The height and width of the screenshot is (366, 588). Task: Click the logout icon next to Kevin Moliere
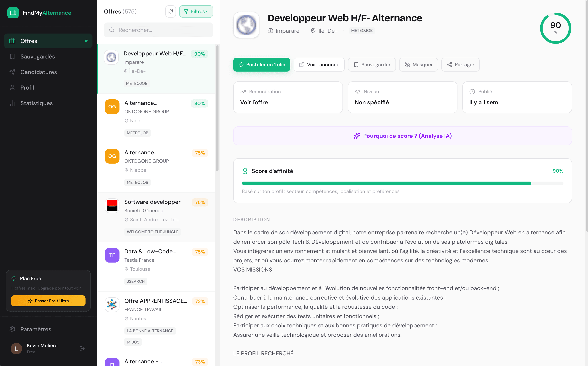click(x=82, y=349)
